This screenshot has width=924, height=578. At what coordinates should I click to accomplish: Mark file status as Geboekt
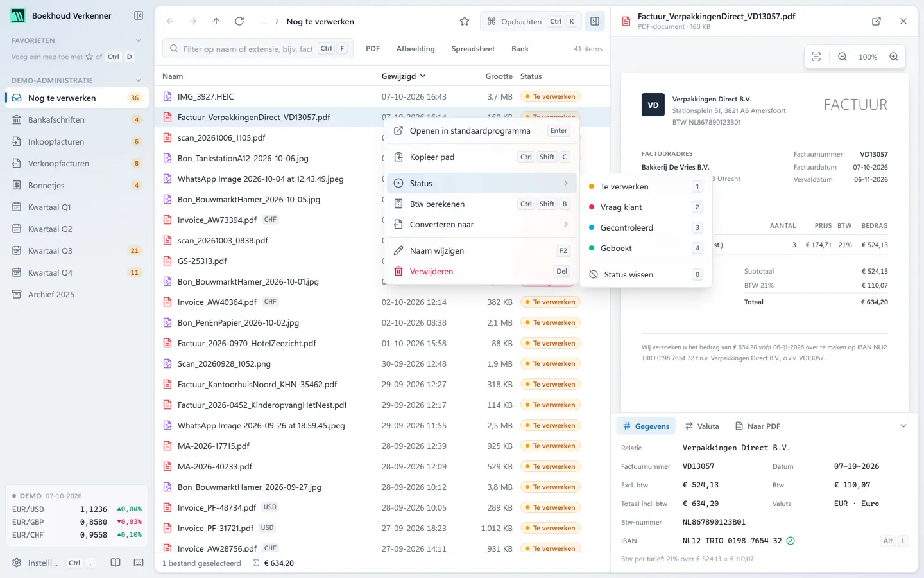[646, 248]
